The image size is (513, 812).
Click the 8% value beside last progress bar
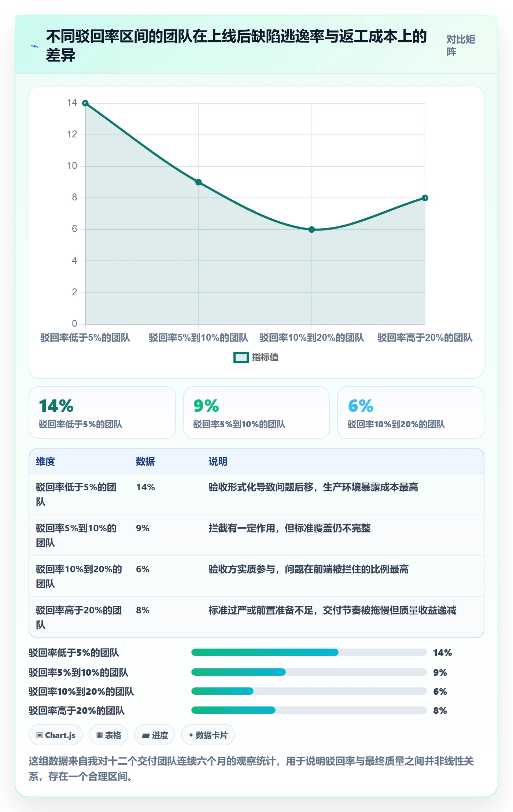[x=440, y=710]
